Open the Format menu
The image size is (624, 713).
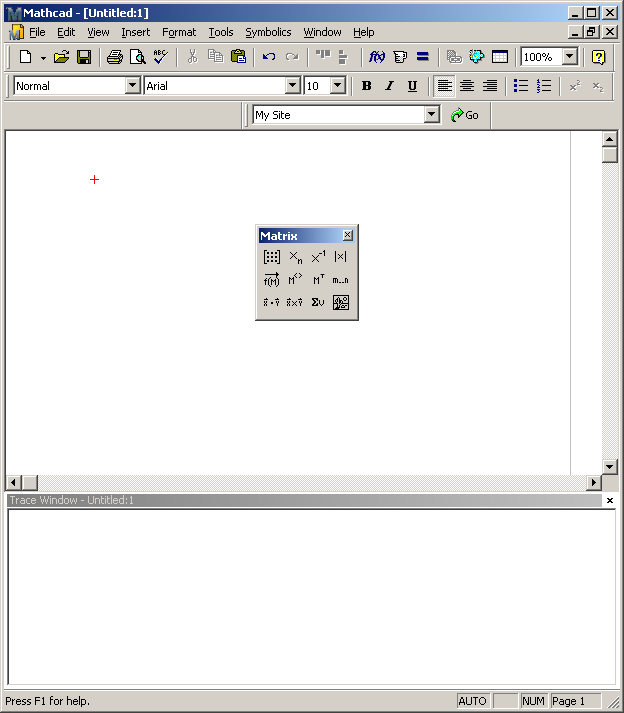tap(179, 32)
